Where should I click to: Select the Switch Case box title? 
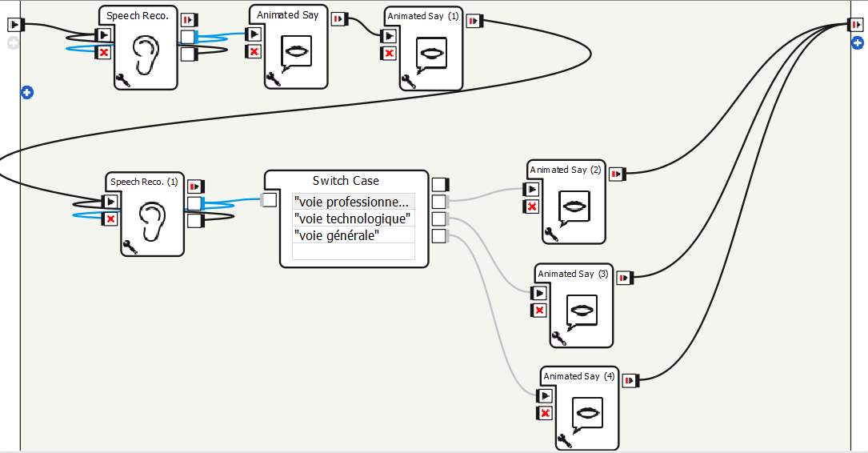point(346,181)
